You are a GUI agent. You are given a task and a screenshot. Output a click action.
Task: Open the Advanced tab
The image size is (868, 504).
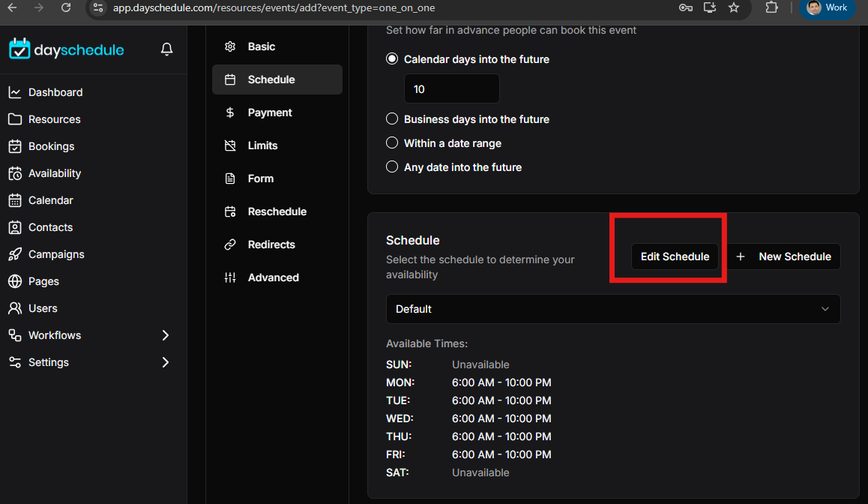[x=277, y=277]
